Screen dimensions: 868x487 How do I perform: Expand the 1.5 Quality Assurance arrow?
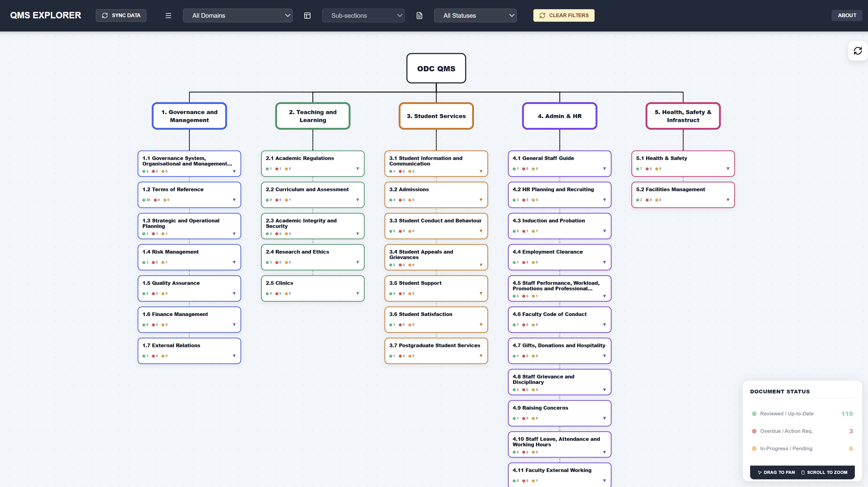tap(234, 293)
